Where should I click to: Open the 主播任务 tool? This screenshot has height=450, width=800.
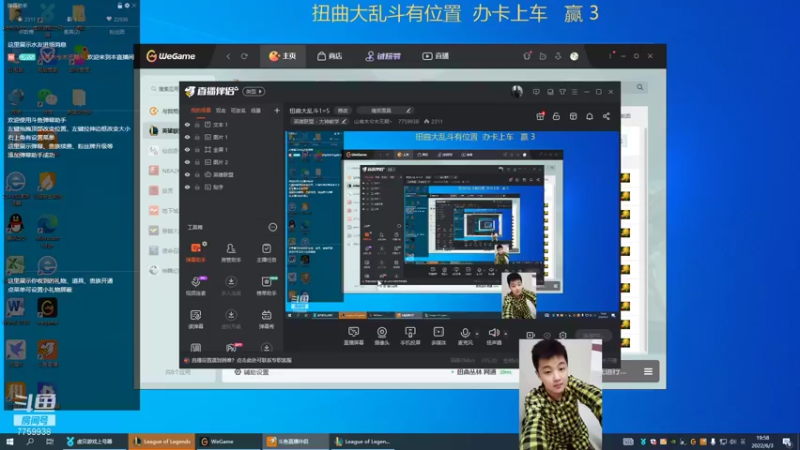(x=266, y=252)
